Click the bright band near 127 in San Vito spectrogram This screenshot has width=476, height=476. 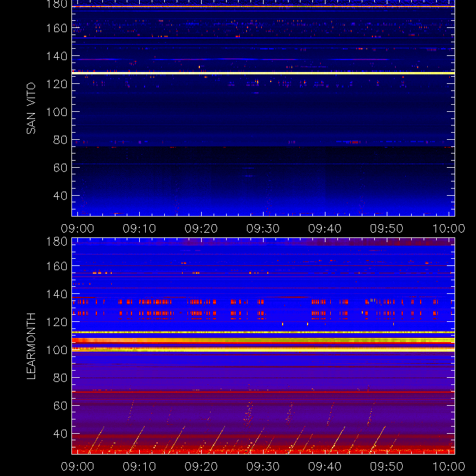point(263,73)
